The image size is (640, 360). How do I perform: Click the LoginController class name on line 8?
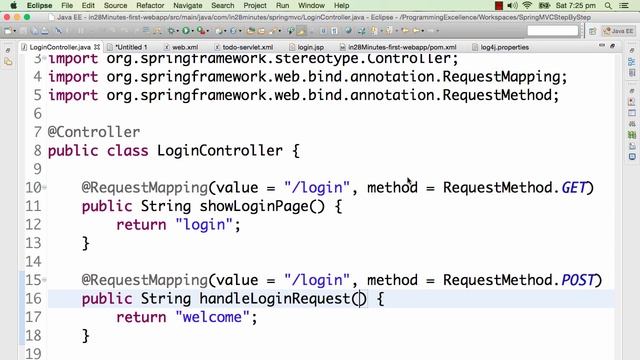[x=220, y=151]
